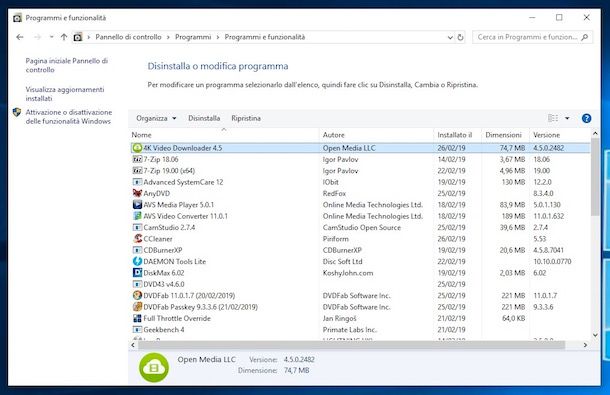
Task: Click the 64,0 KB size cell
Action: coord(514,318)
